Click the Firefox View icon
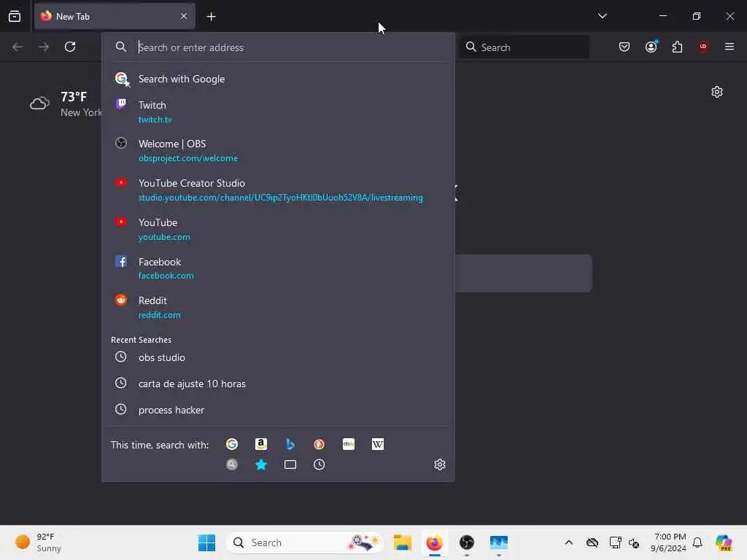Screen dimensions: 747x560 point(15,16)
